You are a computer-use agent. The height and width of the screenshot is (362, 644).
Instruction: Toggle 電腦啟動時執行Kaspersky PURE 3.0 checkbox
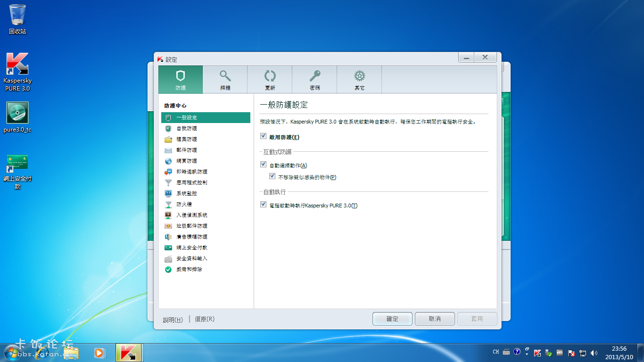click(x=263, y=205)
